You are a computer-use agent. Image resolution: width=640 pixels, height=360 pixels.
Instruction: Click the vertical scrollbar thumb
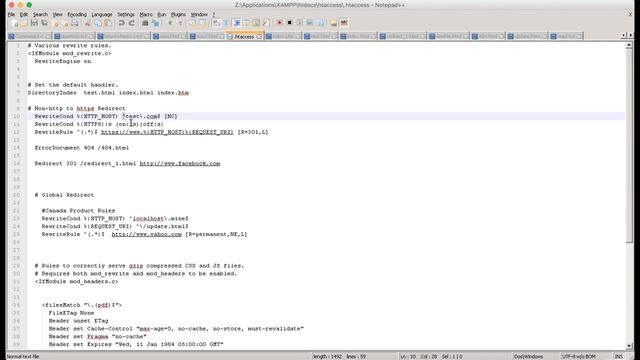[x=629, y=146]
